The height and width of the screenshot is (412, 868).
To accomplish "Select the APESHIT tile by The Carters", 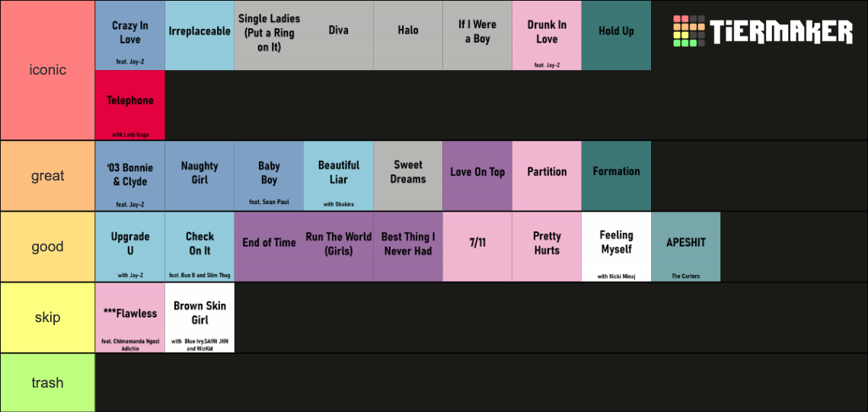I will pos(685,247).
